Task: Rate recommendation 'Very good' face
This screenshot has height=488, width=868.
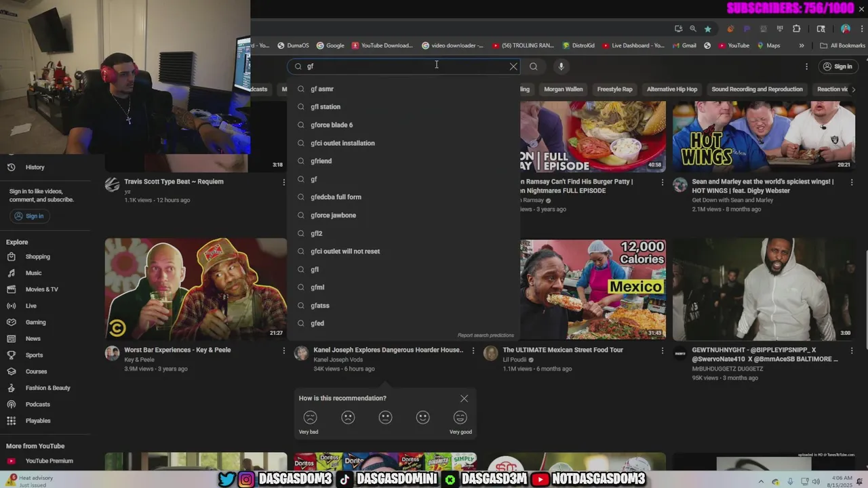Action: [460, 418]
